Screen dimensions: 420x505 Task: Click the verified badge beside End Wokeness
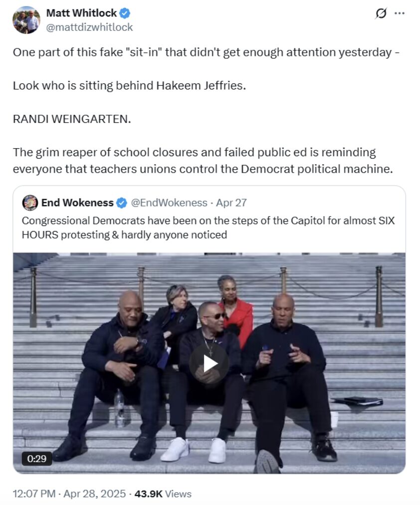(x=121, y=203)
